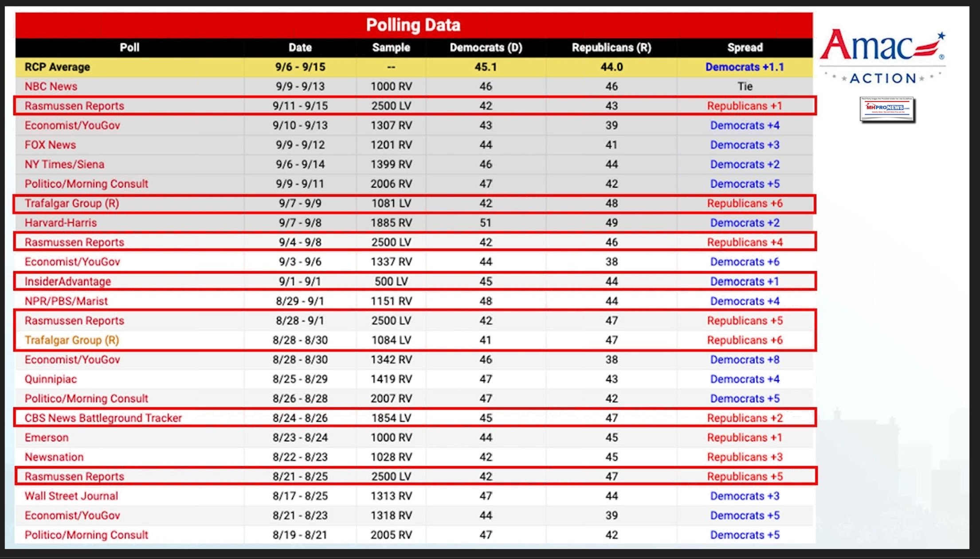Screen dimensions: 980x559
Task: Open orange Trafalgar Group (R) poll dated 8/28 - 8/30
Action: click(72, 340)
